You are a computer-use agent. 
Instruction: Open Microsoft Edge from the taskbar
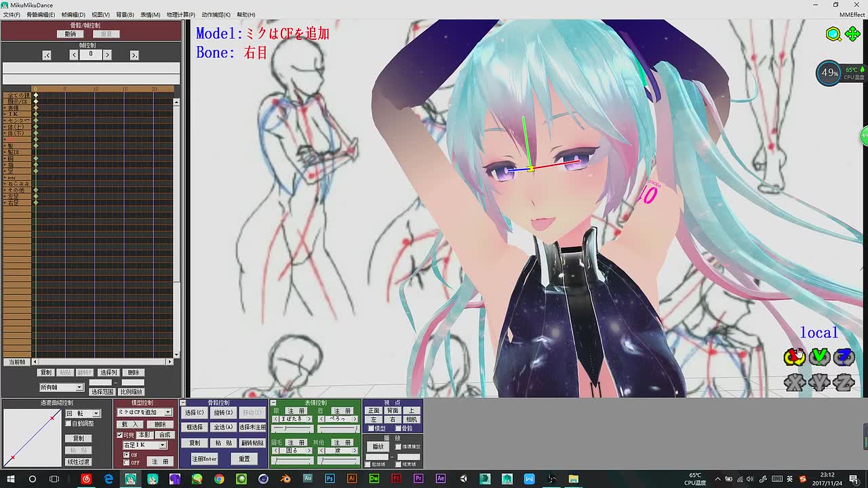click(108, 479)
